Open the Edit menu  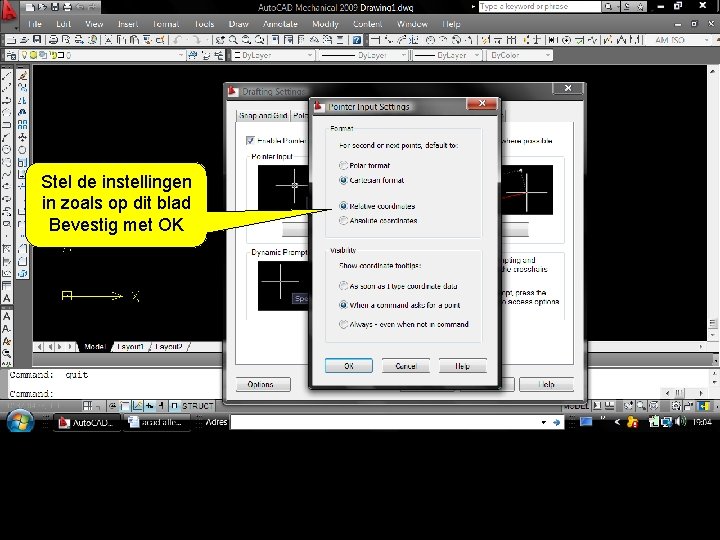pos(63,24)
